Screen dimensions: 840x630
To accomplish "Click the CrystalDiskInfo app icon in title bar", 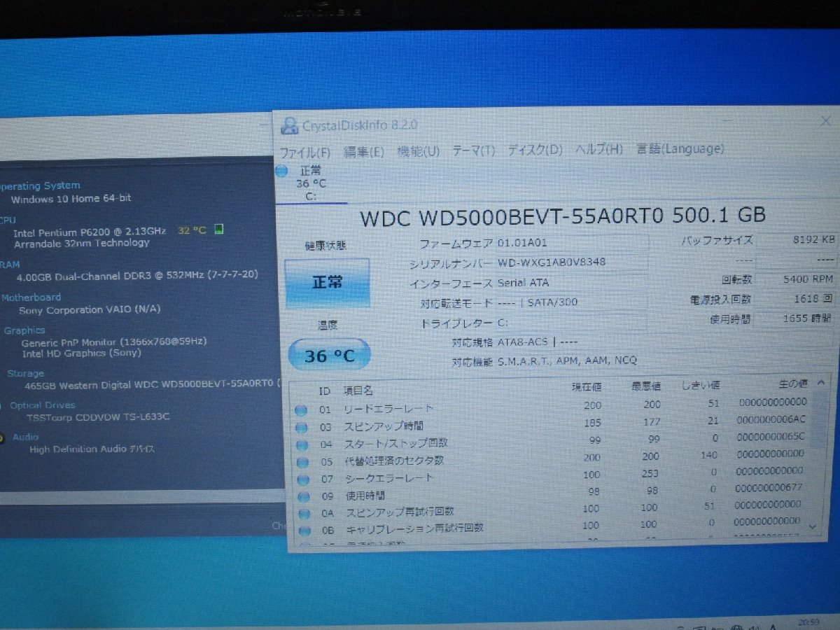I will [288, 126].
